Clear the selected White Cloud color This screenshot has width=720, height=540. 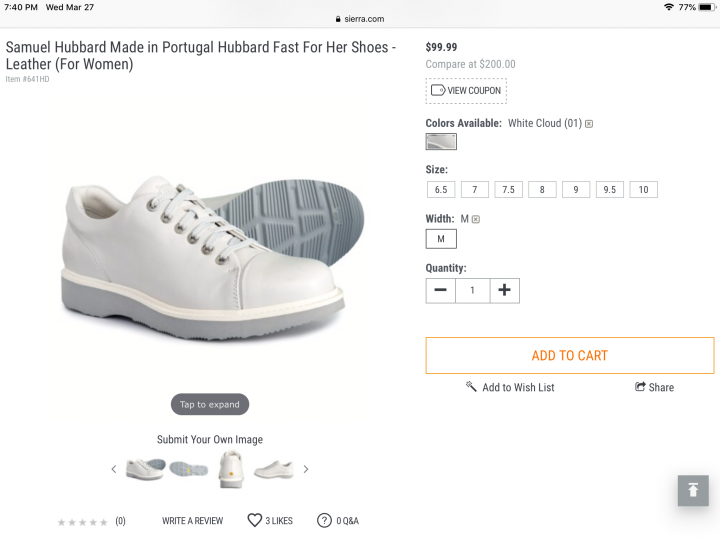589,124
